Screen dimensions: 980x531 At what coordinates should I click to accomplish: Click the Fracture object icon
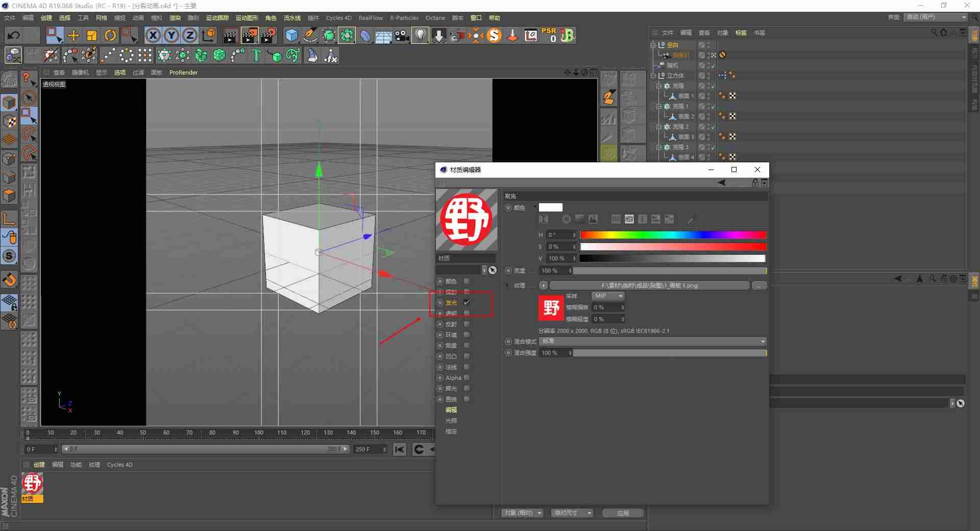pyautogui.click(x=201, y=55)
